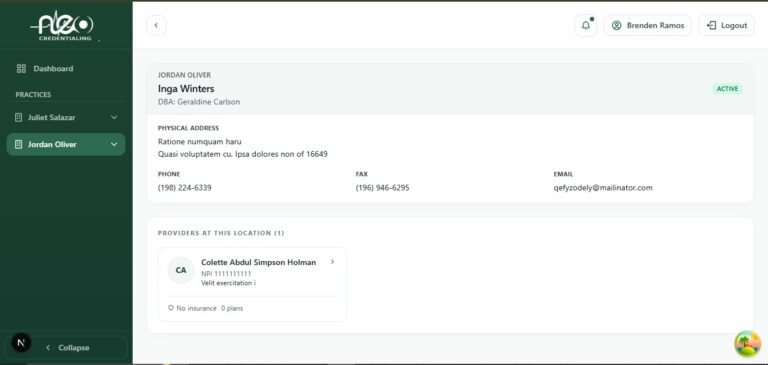
Task: Click the building icon beside Jordan Oliver
Action: pos(19,145)
